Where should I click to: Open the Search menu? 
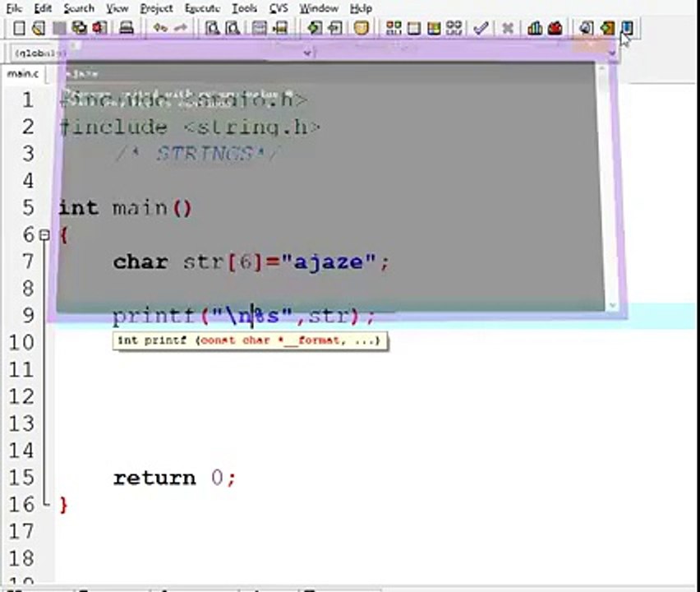(79, 8)
